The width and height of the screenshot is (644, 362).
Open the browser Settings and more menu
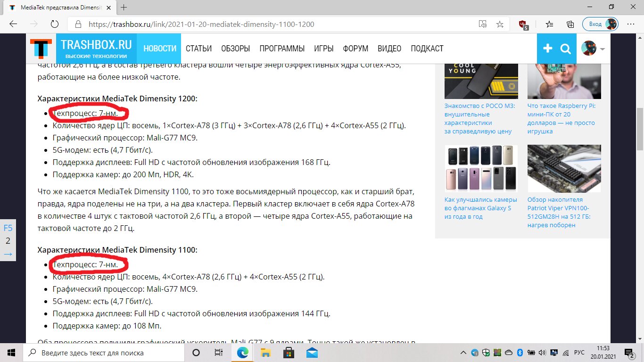click(x=631, y=24)
